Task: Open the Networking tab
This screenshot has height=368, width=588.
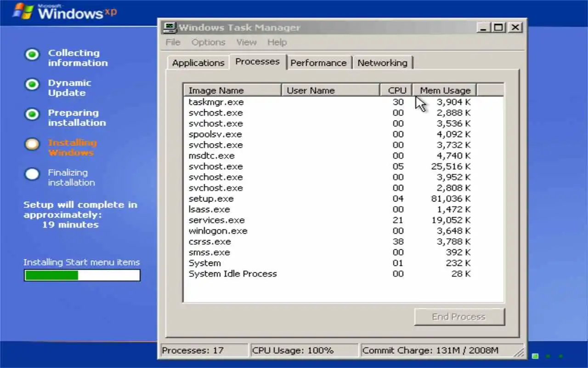Action: (x=382, y=63)
